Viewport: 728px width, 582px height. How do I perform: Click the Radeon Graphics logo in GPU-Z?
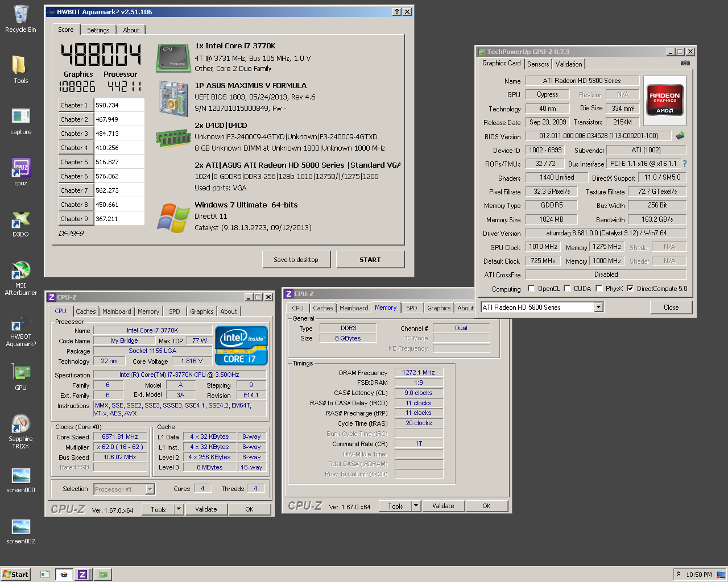(665, 101)
